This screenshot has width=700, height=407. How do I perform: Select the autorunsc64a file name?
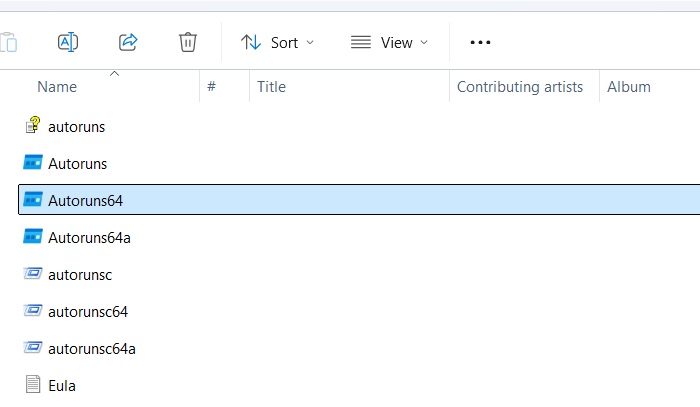92,348
